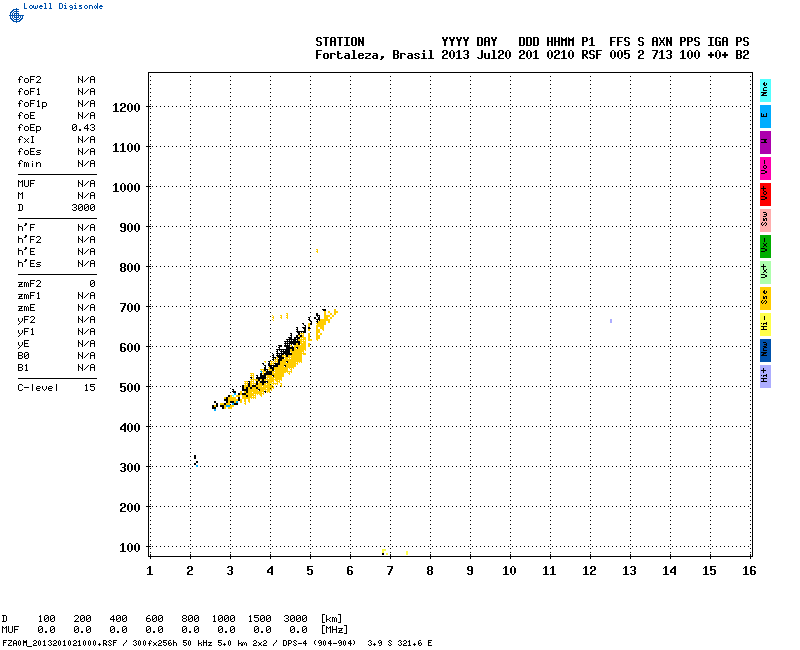Select the 'RSF' program value
800x650 pixels.
(x=591, y=55)
